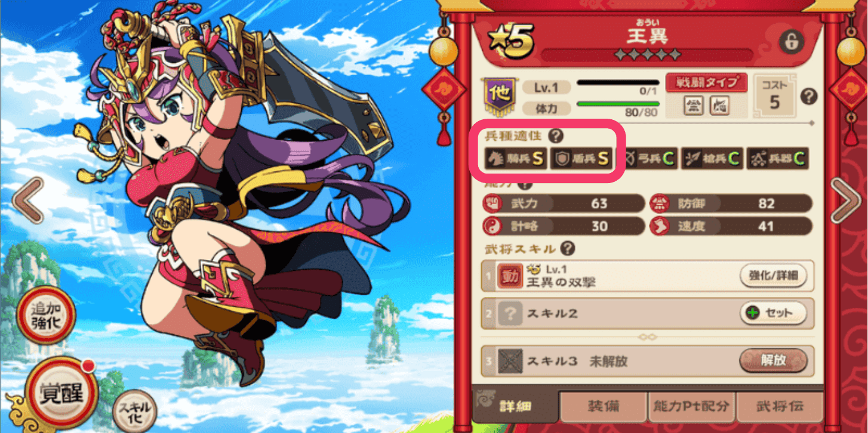This screenshot has width=868, height=433.
Task: Click the help icon next to コスト
Action: pos(809,96)
